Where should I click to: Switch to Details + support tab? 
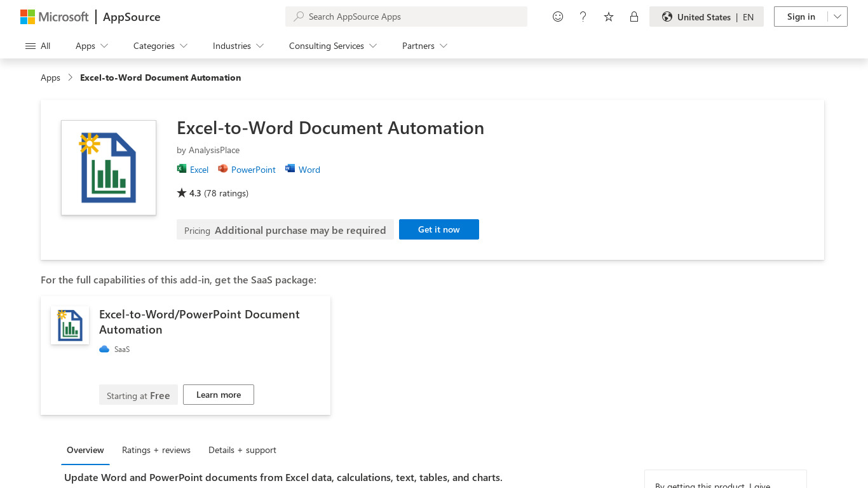[242, 450]
